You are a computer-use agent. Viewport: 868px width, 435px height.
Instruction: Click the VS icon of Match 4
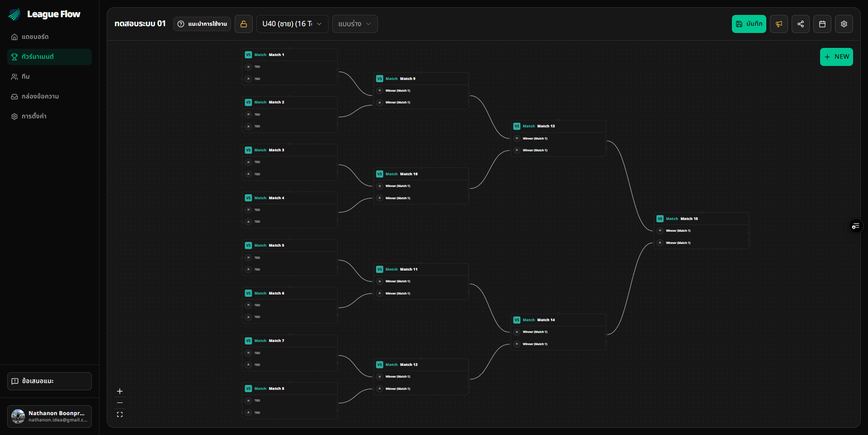(248, 198)
